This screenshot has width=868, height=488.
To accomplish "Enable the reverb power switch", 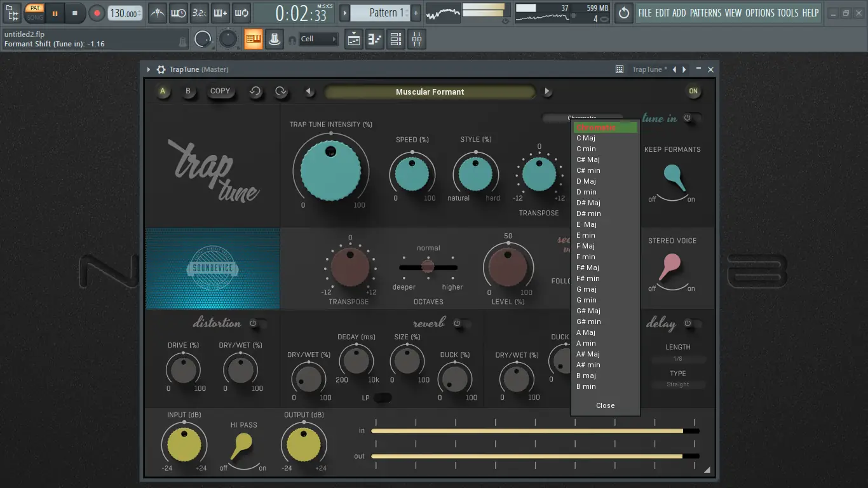I will point(462,323).
